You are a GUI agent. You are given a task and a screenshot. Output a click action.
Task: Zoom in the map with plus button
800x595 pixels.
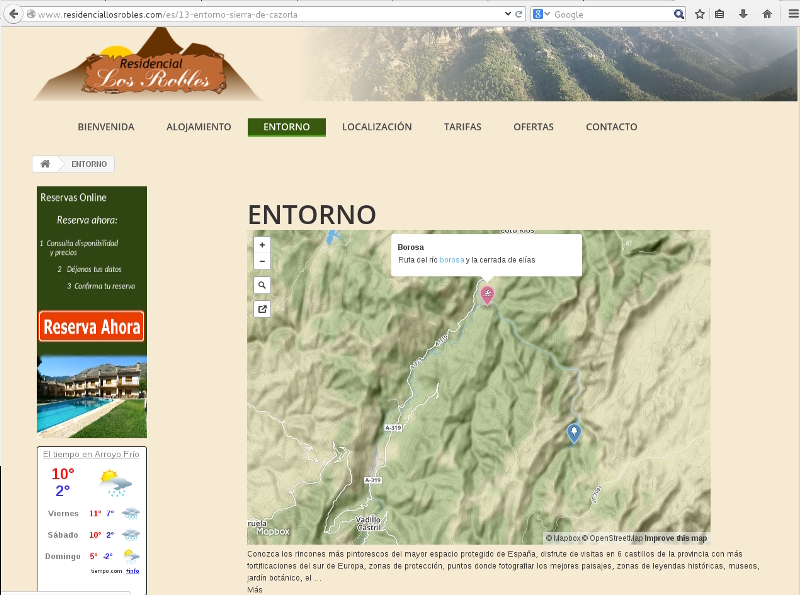coord(262,245)
